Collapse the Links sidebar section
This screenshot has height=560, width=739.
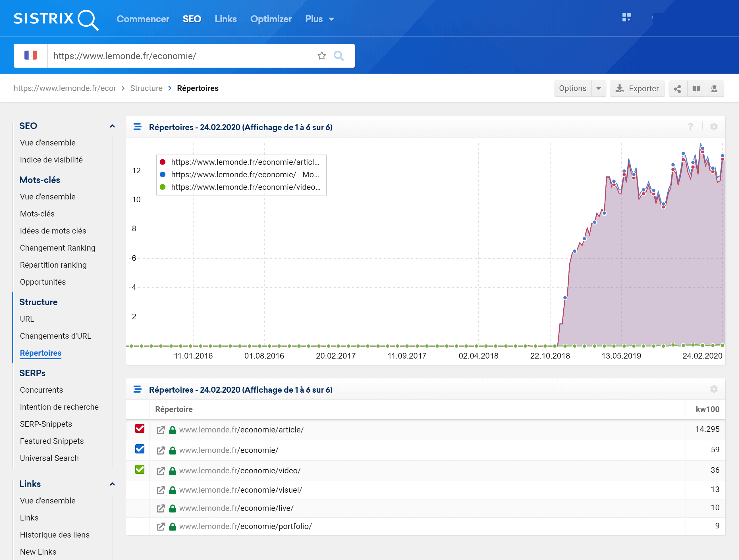pyautogui.click(x=112, y=484)
